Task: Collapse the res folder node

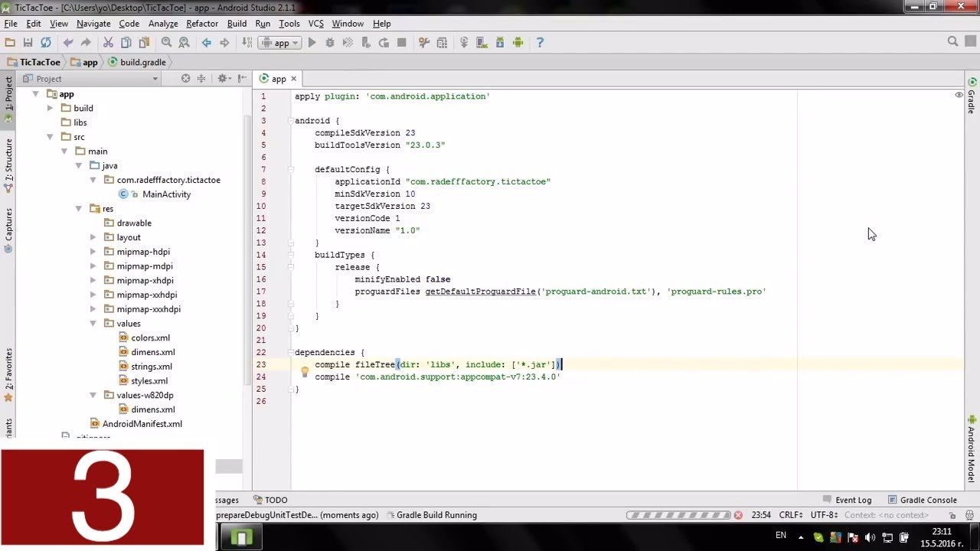Action: [x=78, y=209]
